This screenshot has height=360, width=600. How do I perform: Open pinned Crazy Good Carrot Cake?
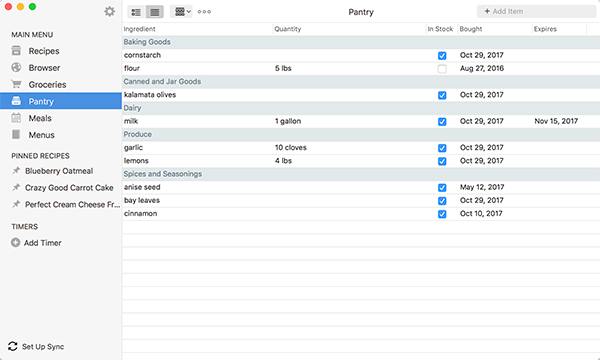[69, 188]
